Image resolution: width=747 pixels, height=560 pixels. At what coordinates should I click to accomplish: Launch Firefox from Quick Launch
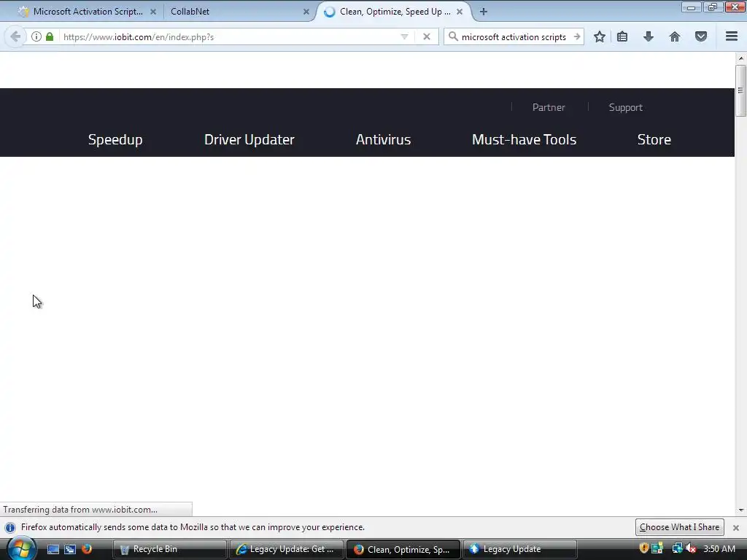[87, 548]
